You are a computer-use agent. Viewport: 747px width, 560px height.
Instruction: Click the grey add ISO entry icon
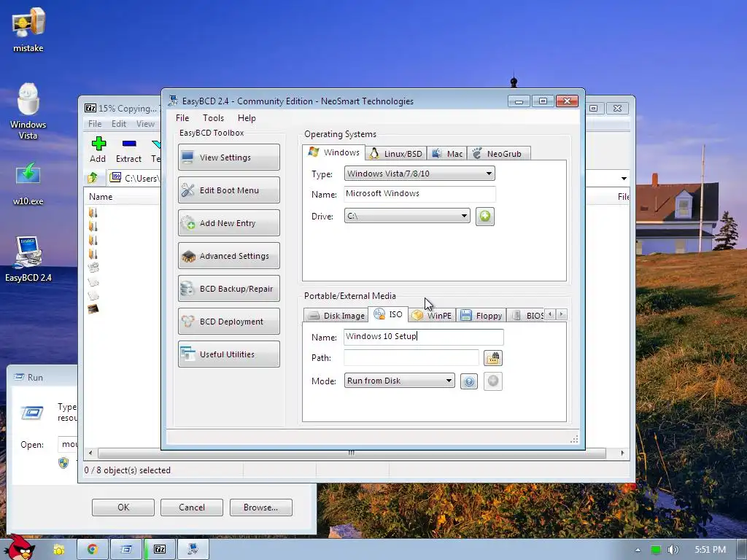tap(492, 381)
